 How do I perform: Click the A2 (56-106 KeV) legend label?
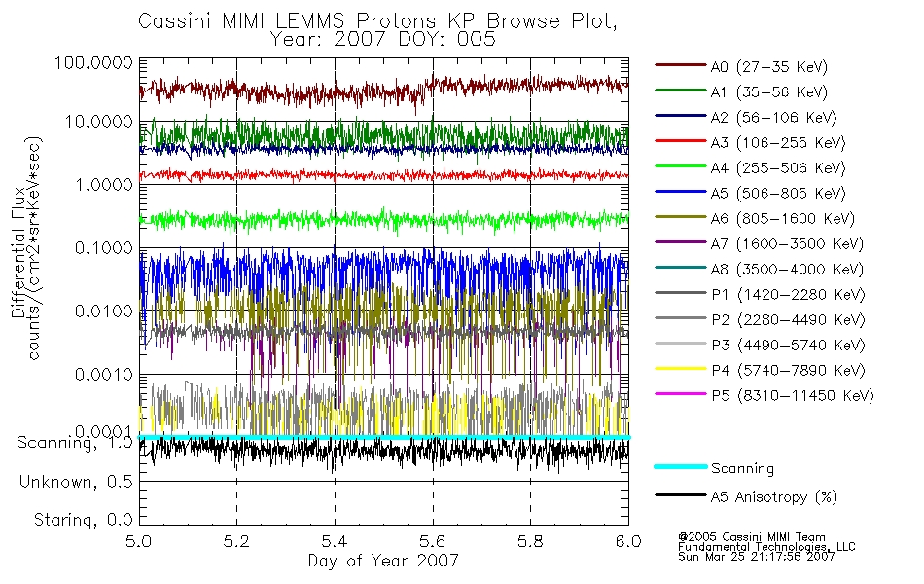tap(774, 118)
